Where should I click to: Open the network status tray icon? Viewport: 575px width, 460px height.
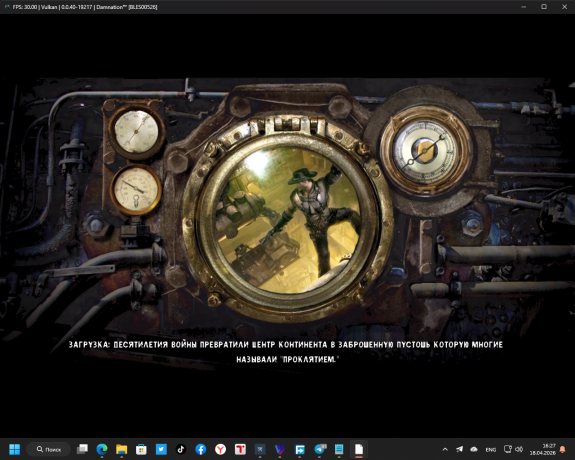[x=508, y=449]
